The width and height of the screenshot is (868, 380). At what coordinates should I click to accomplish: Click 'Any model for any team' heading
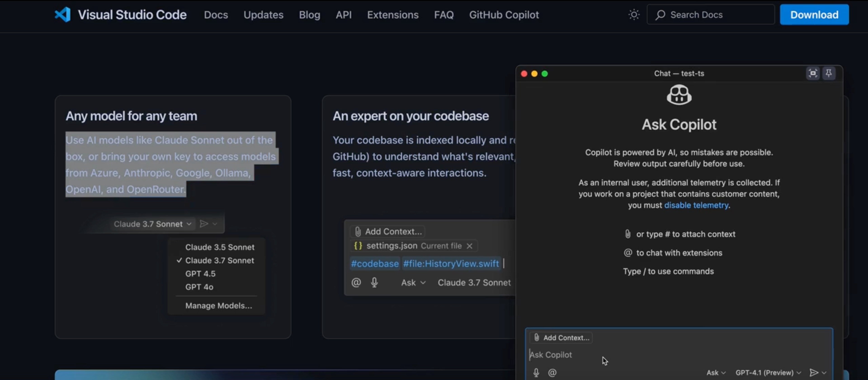(131, 116)
